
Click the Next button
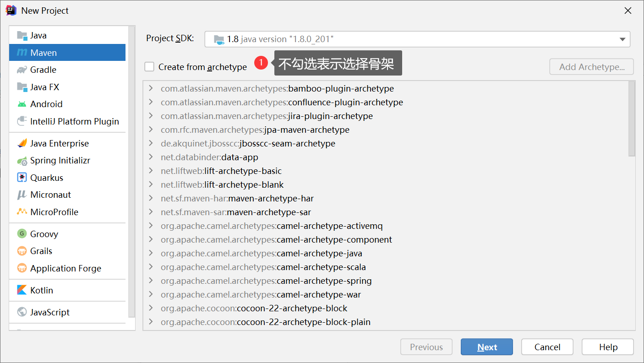pos(487,347)
